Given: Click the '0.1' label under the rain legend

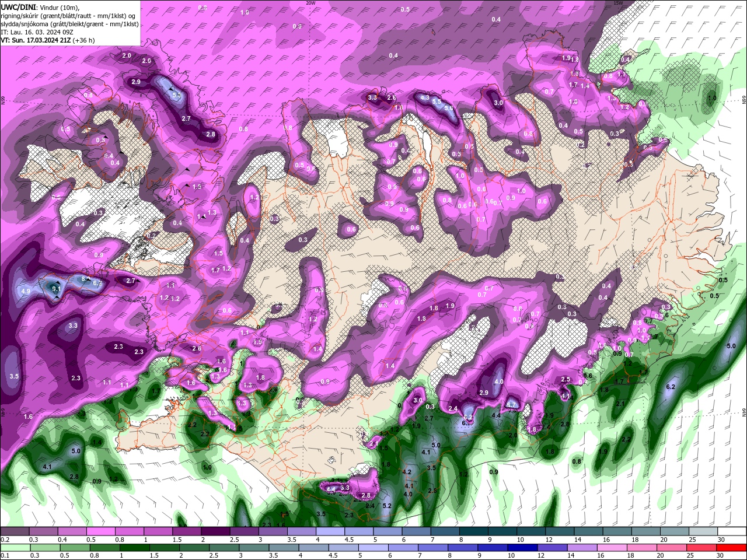Looking at the screenshot, I should tap(4, 556).
